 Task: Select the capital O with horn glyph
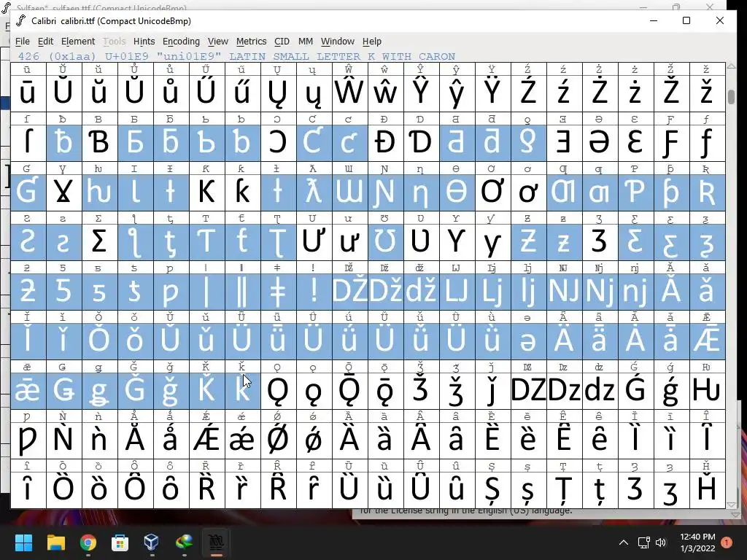492,192
